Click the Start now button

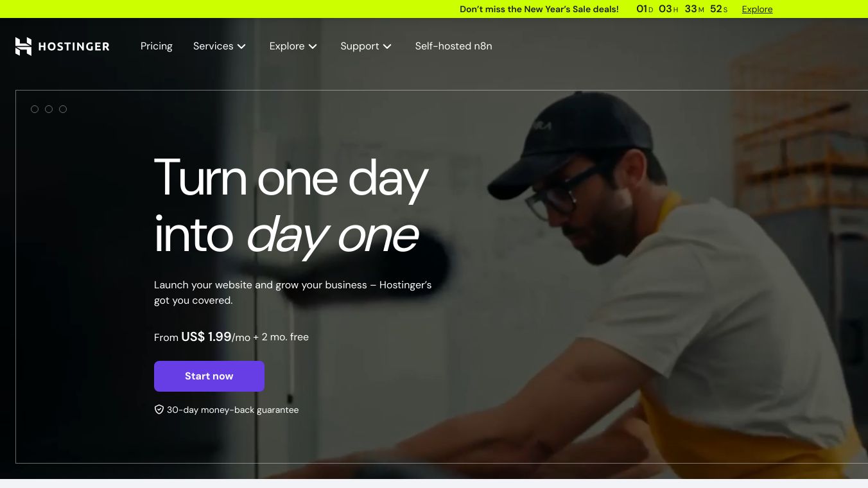tap(209, 376)
